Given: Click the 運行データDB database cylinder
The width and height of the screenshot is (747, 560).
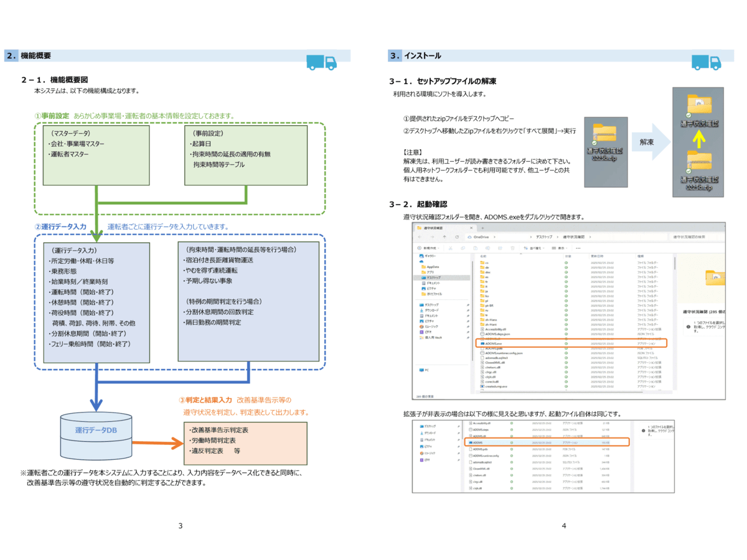Looking at the screenshot, I should [x=95, y=431].
